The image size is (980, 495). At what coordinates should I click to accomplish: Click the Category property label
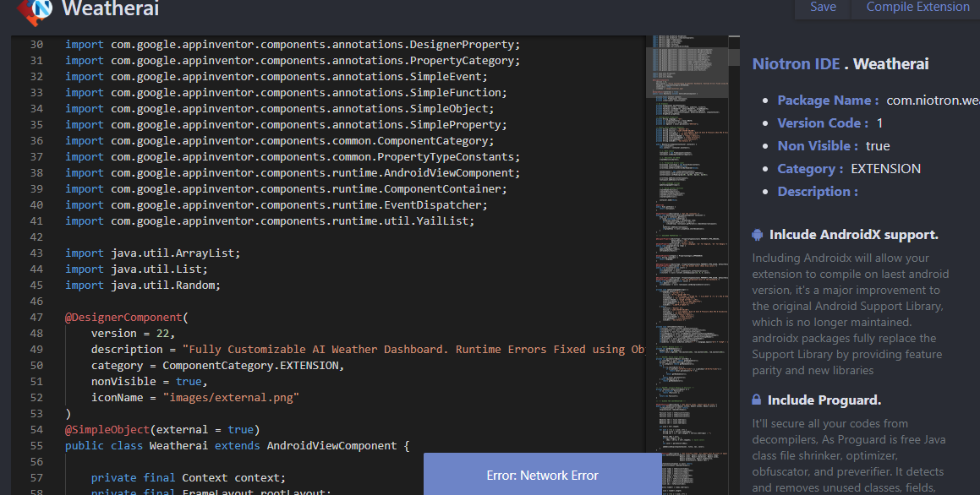click(x=810, y=169)
